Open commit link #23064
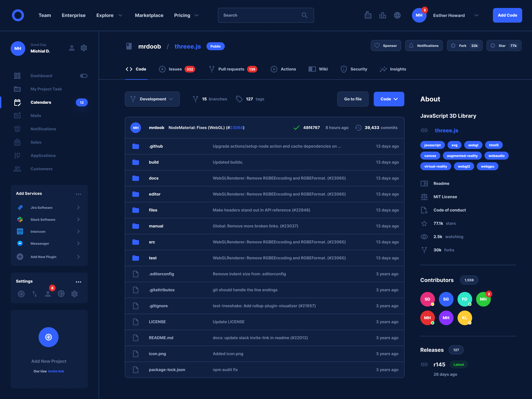532x399 pixels. (x=236, y=128)
